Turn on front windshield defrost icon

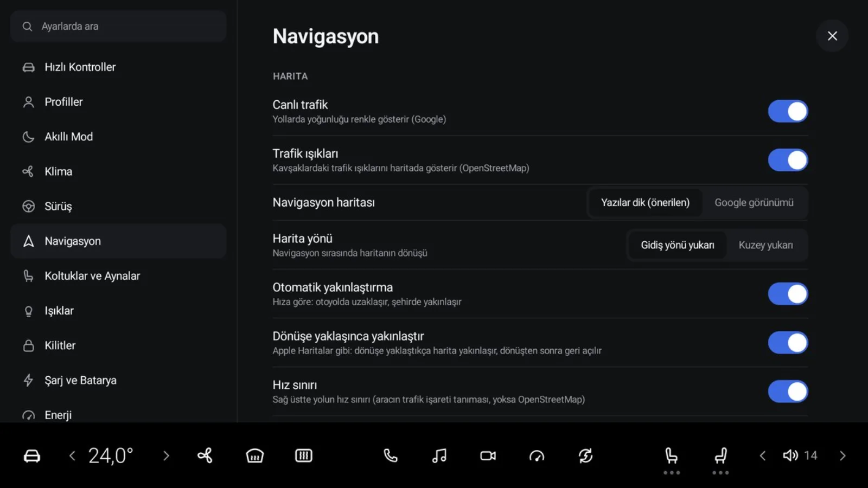(x=254, y=455)
